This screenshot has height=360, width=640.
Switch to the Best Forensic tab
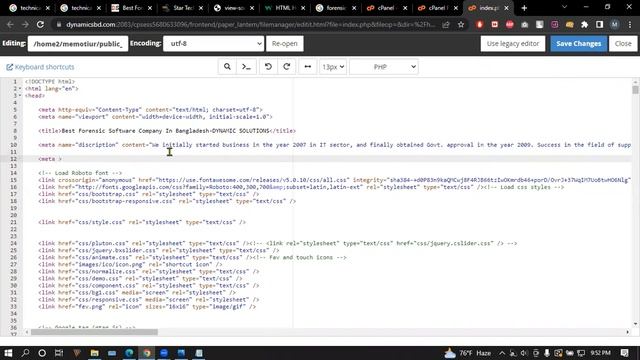[x=132, y=8]
